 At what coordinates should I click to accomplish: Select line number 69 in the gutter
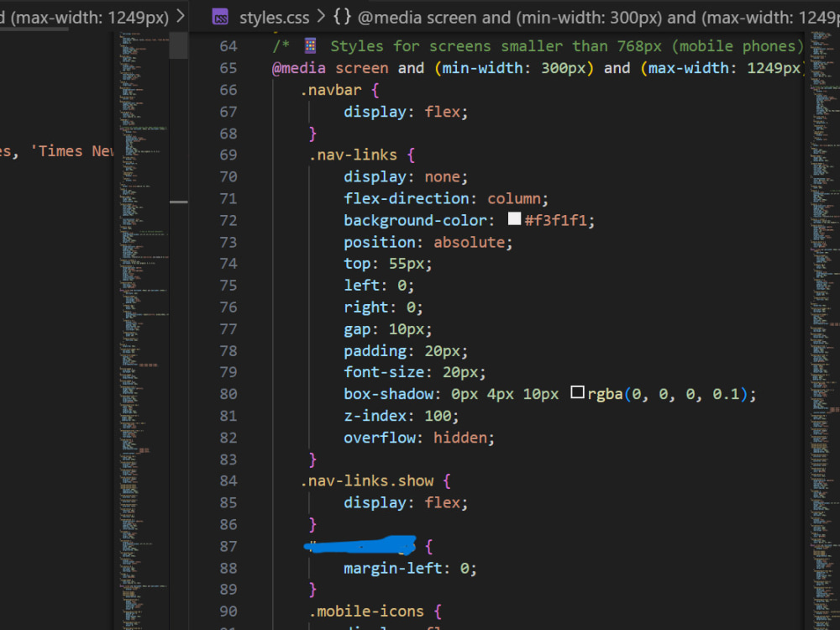pos(228,155)
